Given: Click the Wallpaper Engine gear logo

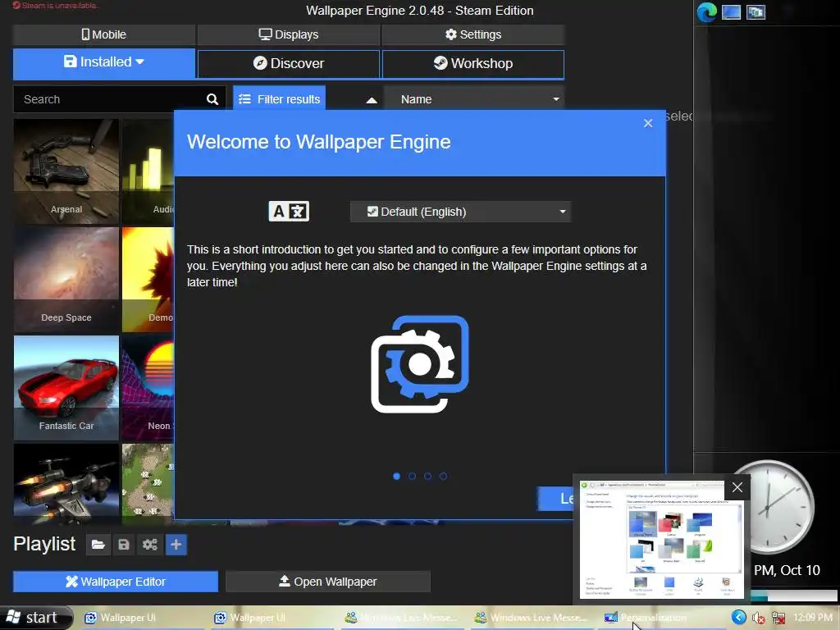Looking at the screenshot, I should point(420,364).
